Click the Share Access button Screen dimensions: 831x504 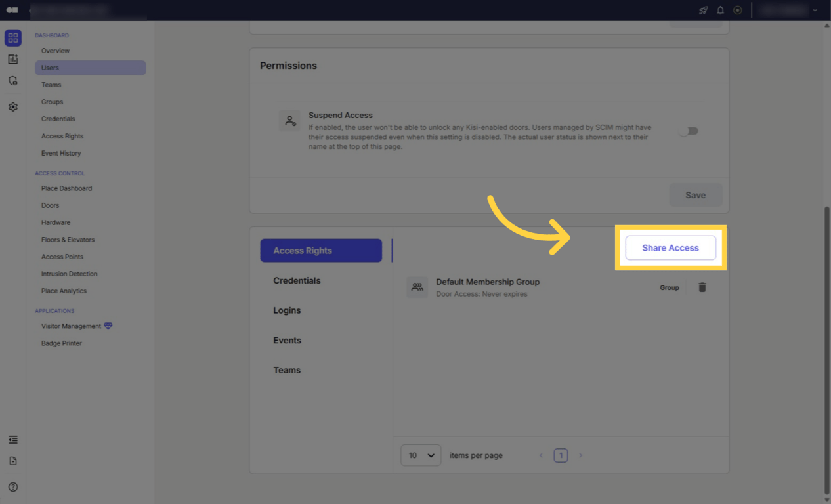[670, 247]
